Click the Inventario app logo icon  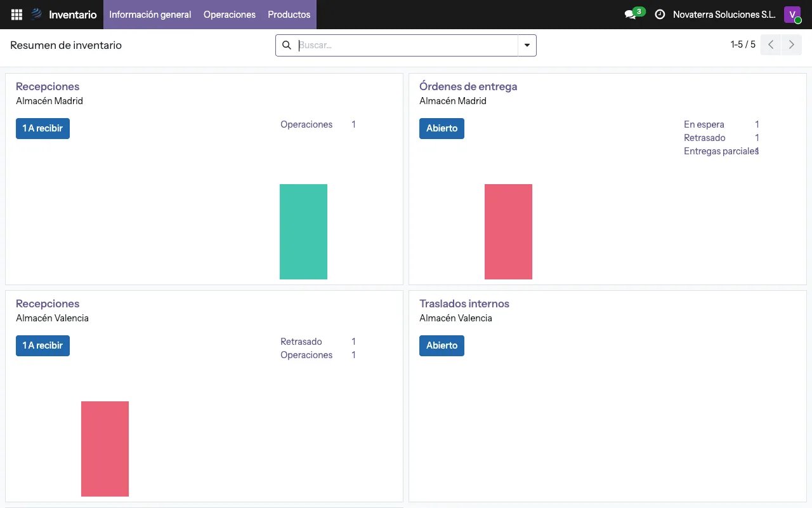point(37,14)
